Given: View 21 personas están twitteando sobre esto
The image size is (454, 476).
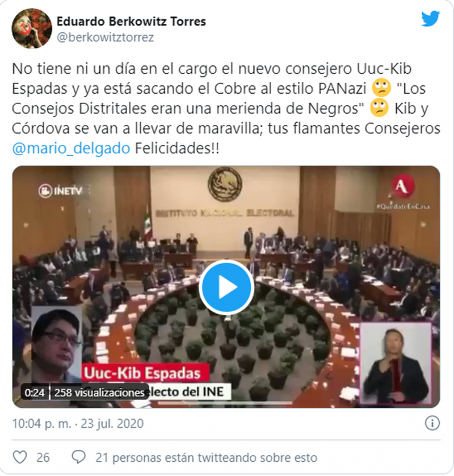Looking at the screenshot, I should click(x=206, y=457).
